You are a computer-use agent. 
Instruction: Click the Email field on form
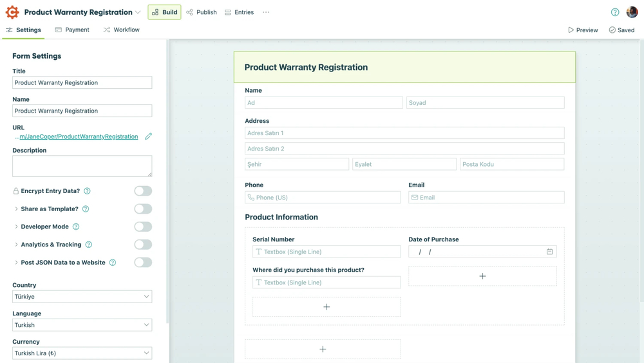(486, 198)
